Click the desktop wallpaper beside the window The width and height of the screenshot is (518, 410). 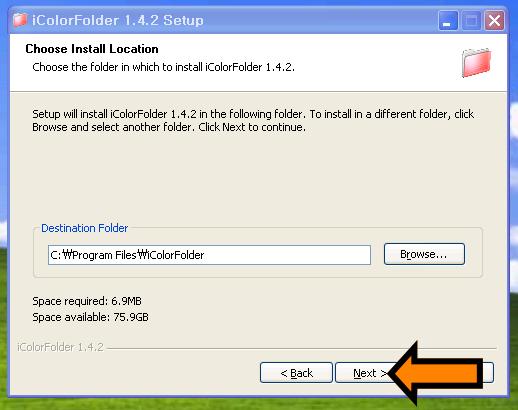514,200
